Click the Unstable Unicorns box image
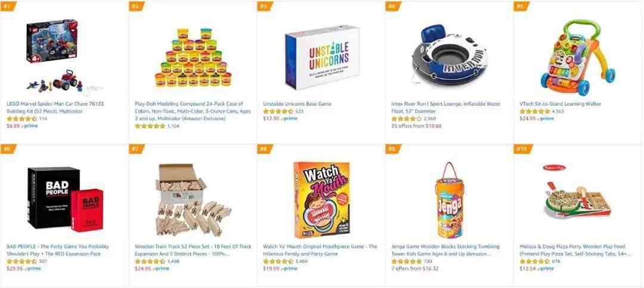644x288 pixels. (322, 56)
